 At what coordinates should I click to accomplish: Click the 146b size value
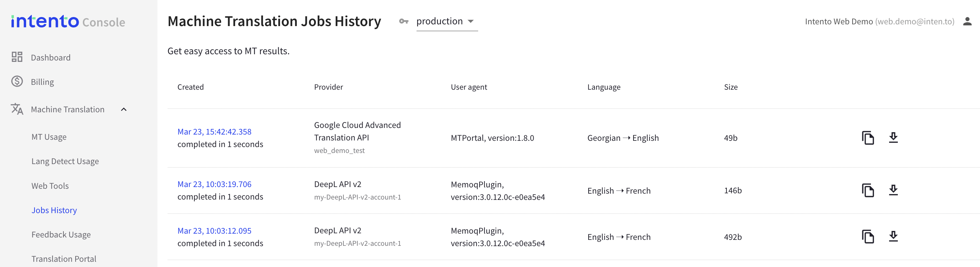click(732, 190)
